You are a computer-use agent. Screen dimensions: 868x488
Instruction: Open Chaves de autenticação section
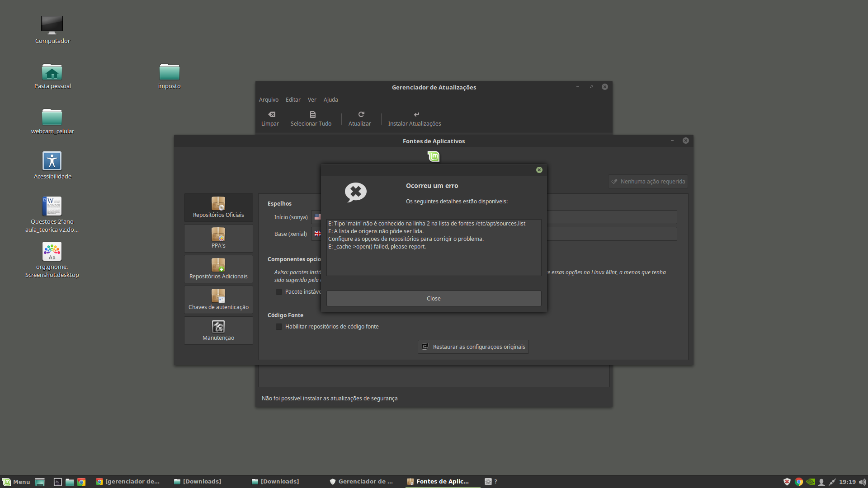218,300
